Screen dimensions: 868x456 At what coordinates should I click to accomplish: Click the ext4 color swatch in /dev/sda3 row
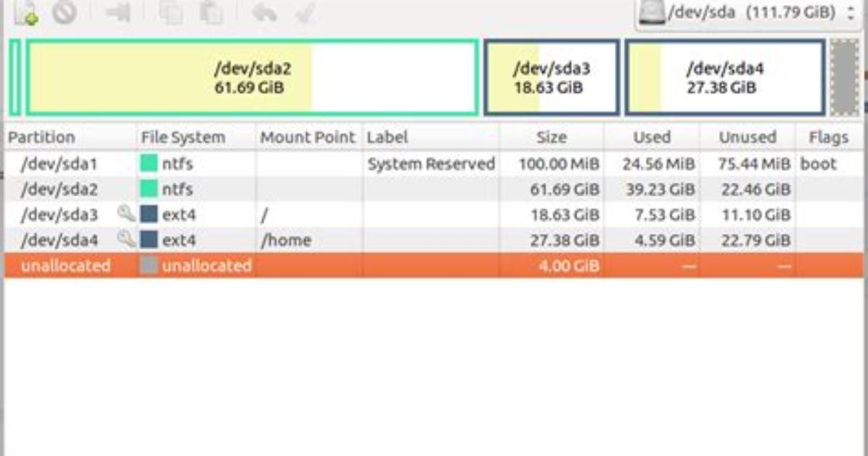coord(148,214)
